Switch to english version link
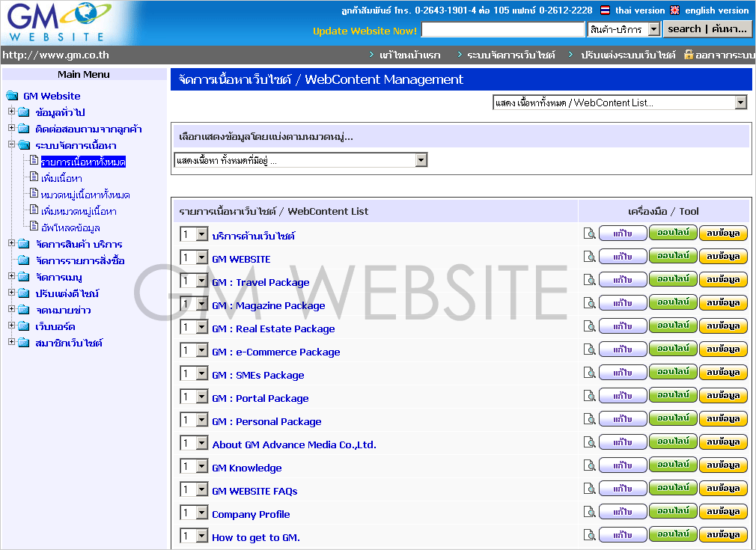The height and width of the screenshot is (550, 756). 716,10
